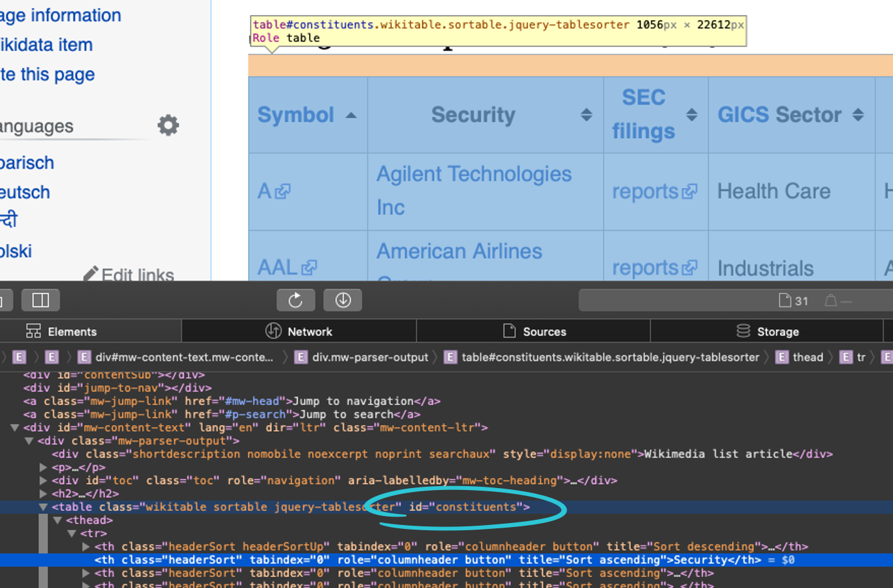This screenshot has height=588, width=893.
Task: Click the external link icon beside A
Action: [283, 191]
